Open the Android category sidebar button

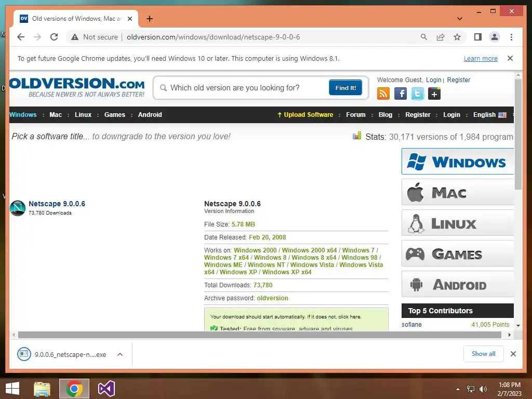point(458,284)
